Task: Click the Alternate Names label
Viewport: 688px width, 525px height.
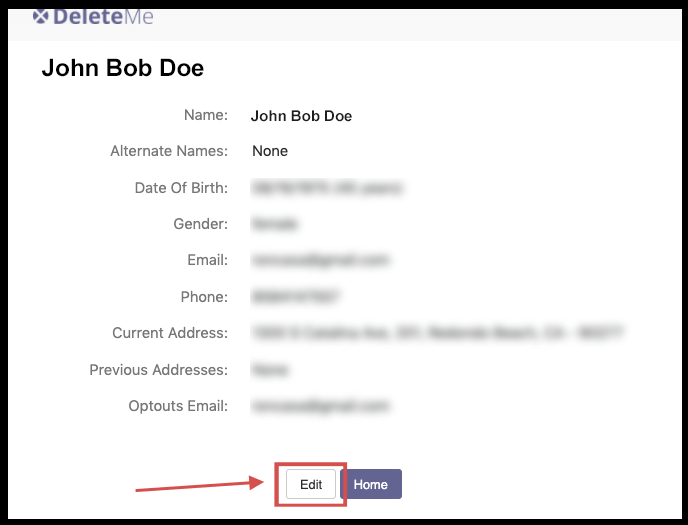Action: point(169,151)
